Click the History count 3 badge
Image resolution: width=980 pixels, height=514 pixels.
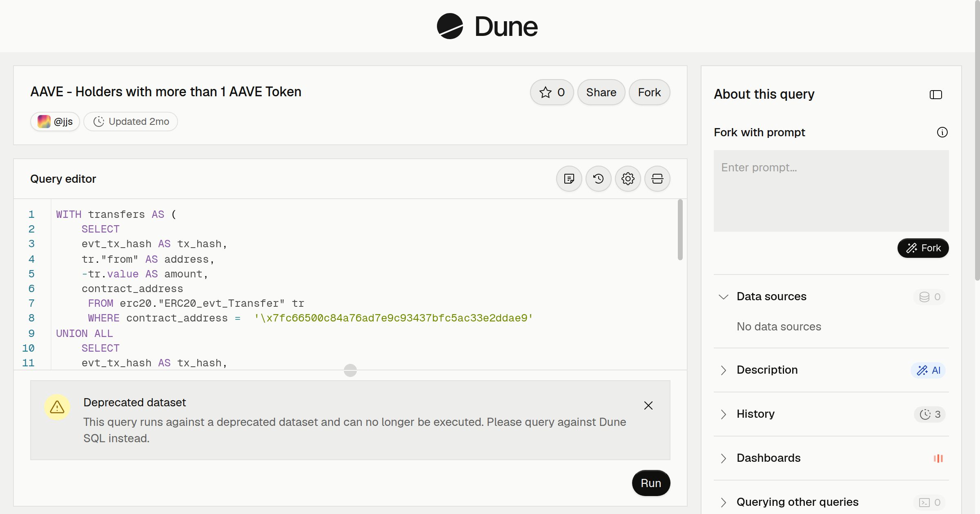[x=930, y=414]
